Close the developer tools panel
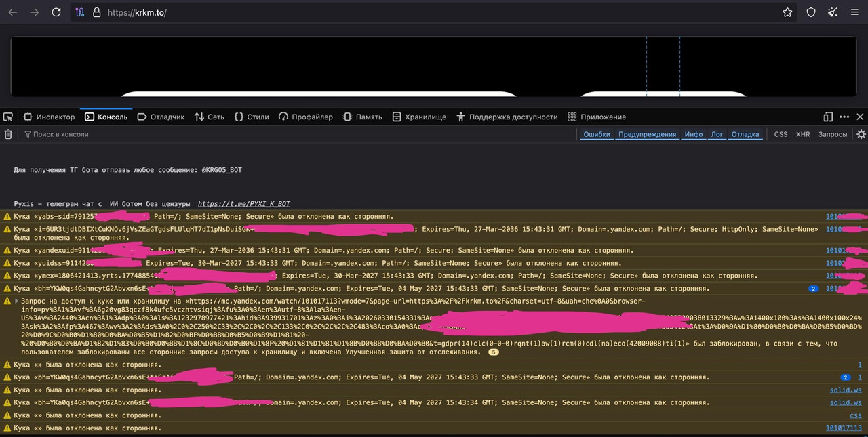 [x=860, y=117]
